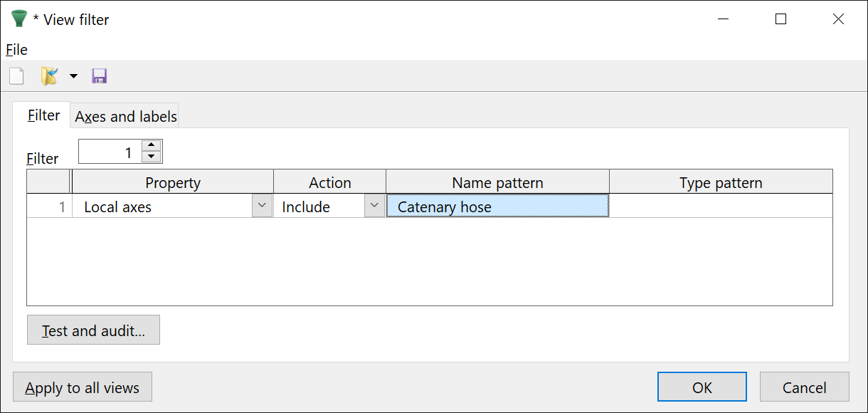The width and height of the screenshot is (868, 413).
Task: Click the Open folder toolbar icon
Action: point(49,76)
